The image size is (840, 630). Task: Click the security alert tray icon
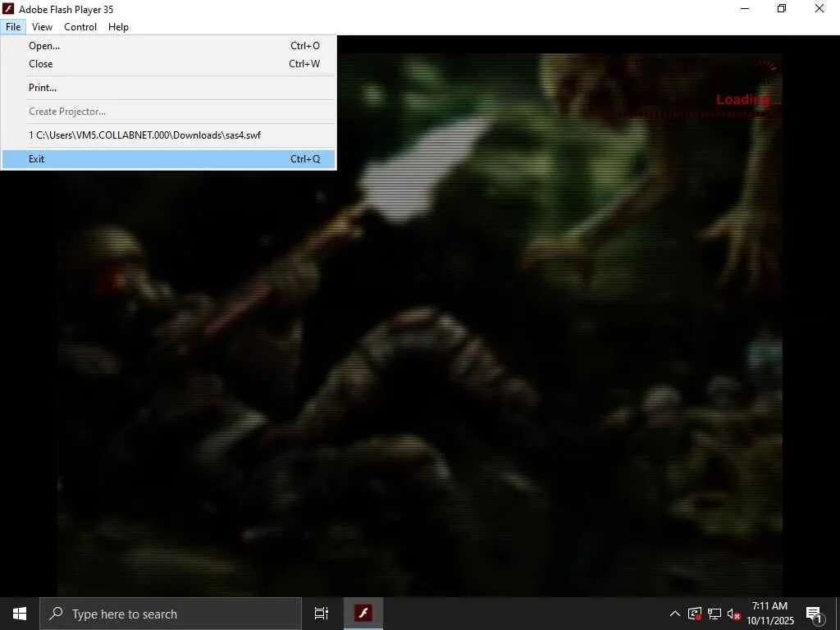[x=695, y=614]
